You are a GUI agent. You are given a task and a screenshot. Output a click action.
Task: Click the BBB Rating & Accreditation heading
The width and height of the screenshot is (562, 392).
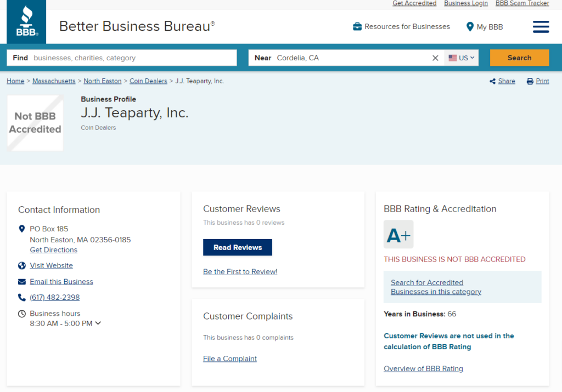pos(440,209)
